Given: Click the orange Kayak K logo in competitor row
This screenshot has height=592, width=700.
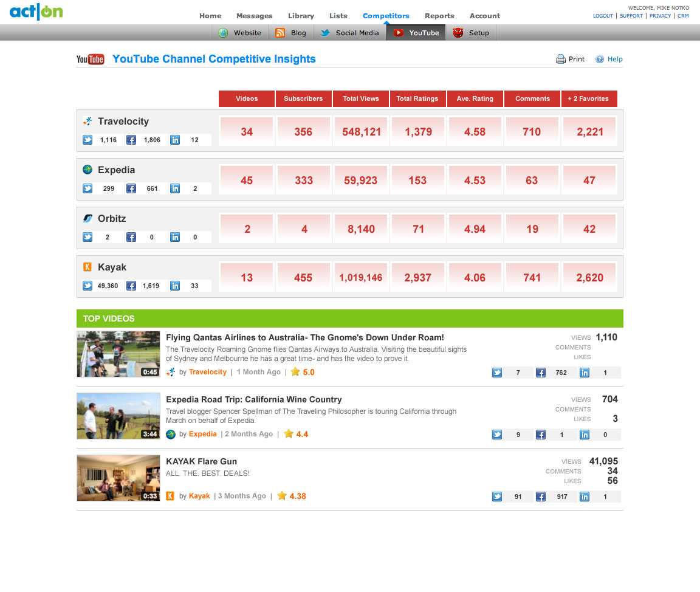Looking at the screenshot, I should 87,267.
